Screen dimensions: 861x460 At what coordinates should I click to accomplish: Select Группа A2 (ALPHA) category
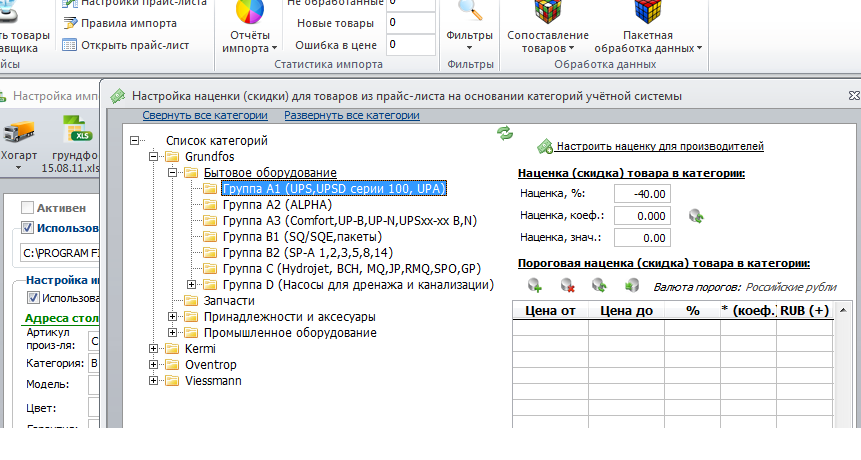(277, 205)
